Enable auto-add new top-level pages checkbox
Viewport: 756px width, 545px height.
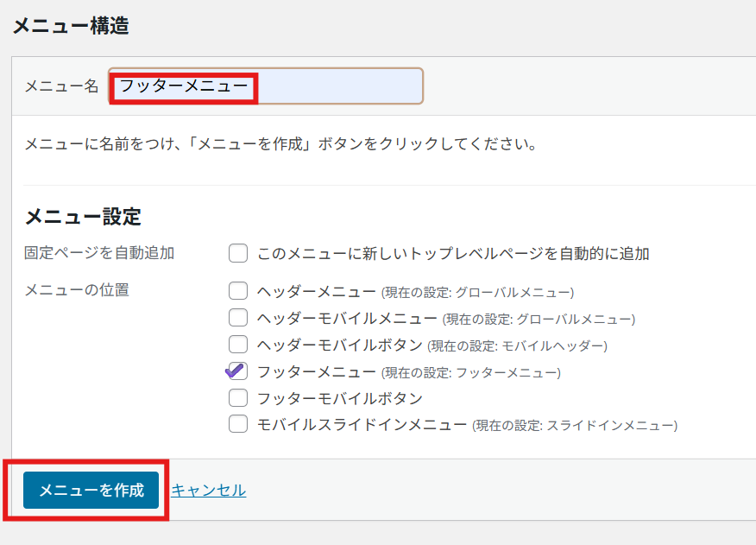pyautogui.click(x=238, y=253)
